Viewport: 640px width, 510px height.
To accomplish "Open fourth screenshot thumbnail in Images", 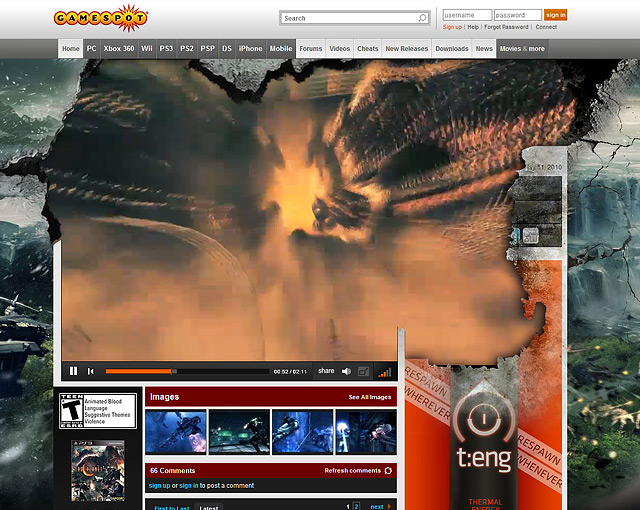I will [366, 432].
